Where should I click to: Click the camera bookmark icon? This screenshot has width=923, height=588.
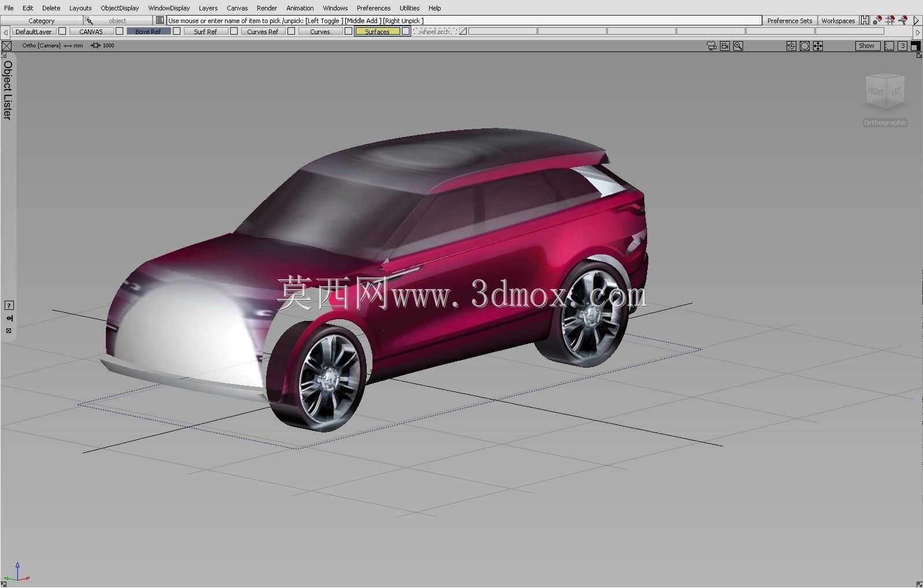(x=725, y=46)
